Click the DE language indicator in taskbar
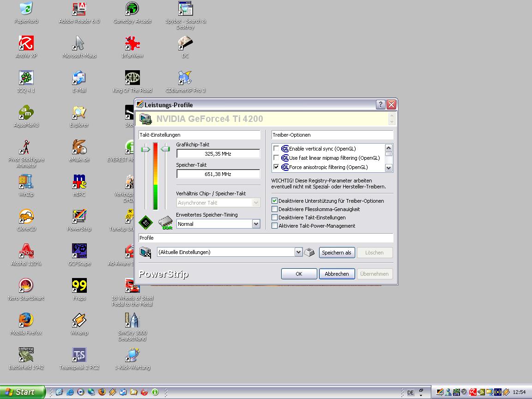Viewport: 532px width, 399px height. (410, 393)
